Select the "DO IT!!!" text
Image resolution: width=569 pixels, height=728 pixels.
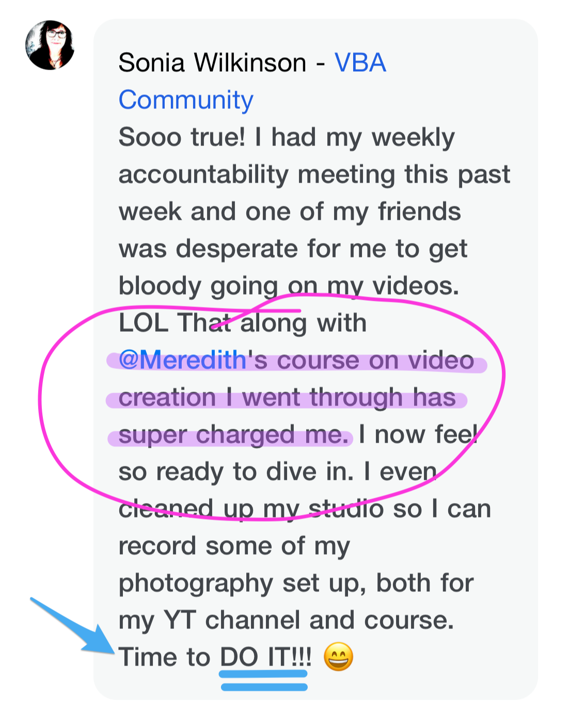point(266,657)
